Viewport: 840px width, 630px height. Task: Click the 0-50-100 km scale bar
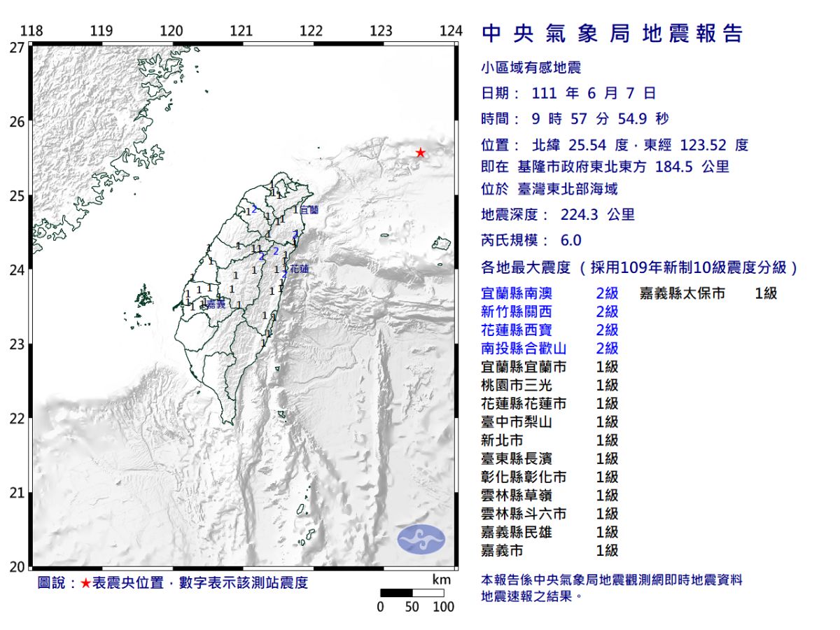pos(412,591)
